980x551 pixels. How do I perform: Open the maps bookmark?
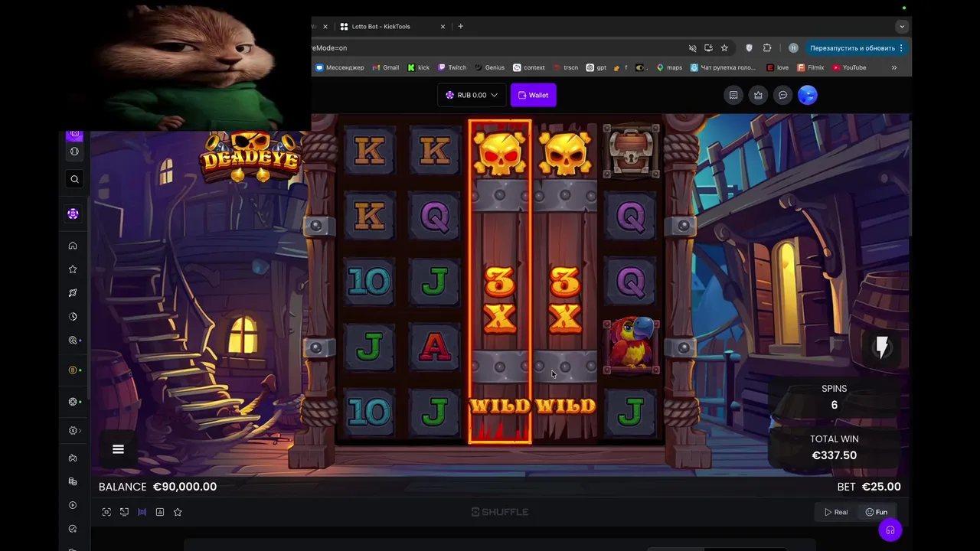click(669, 67)
